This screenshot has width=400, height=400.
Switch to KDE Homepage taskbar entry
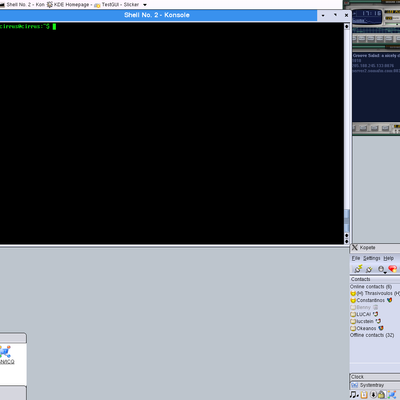pyautogui.click(x=69, y=5)
